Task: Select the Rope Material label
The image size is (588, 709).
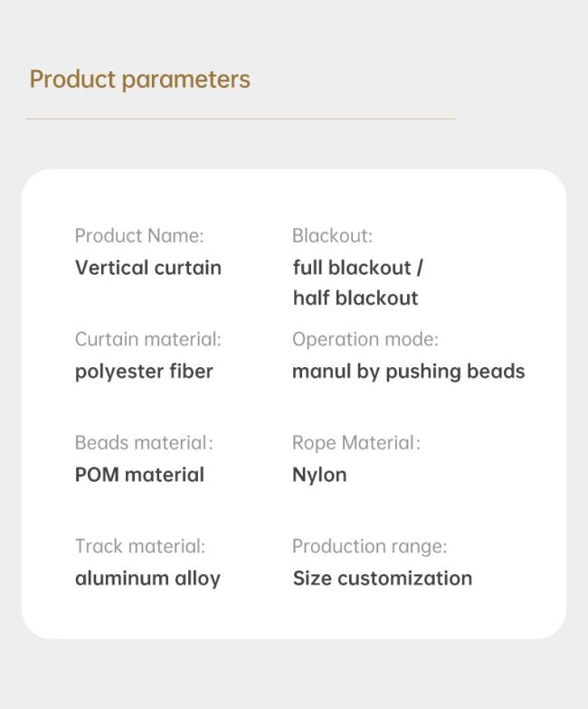Action: 356,443
